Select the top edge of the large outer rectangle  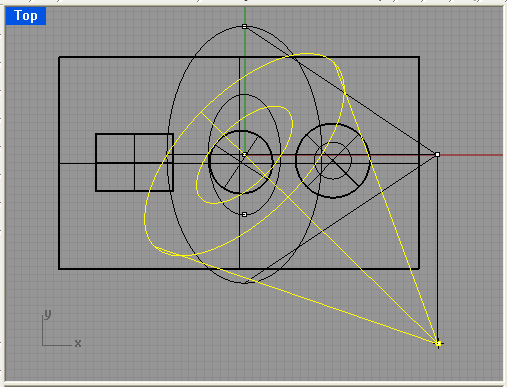click(239, 57)
